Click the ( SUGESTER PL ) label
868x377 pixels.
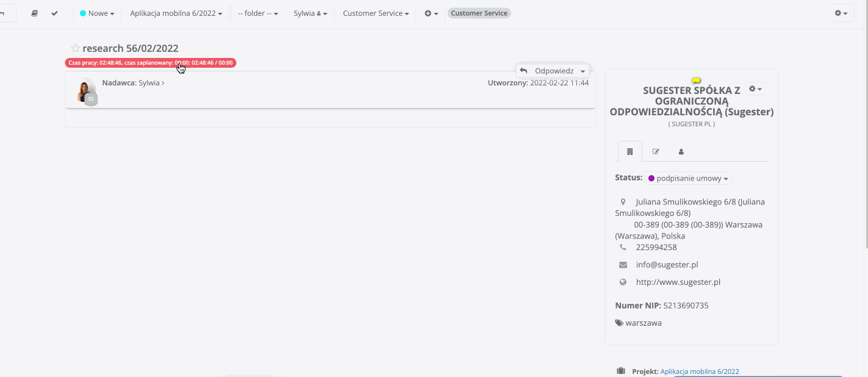(692, 124)
